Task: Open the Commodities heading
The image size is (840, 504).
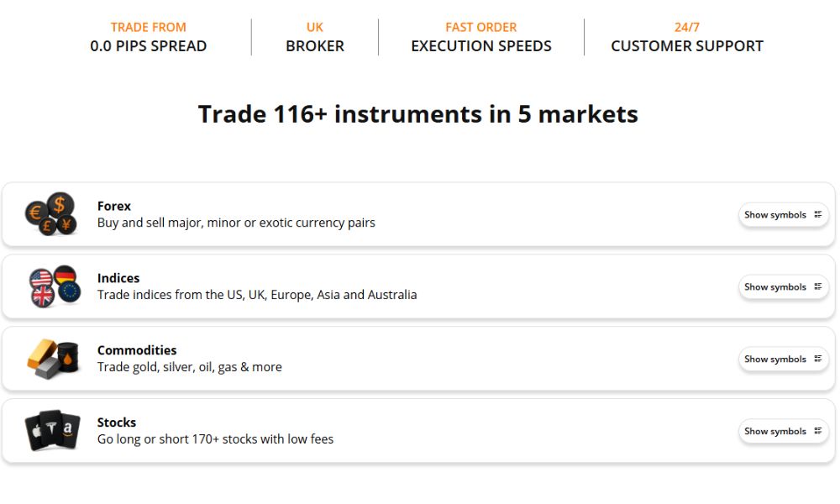Action: (137, 350)
